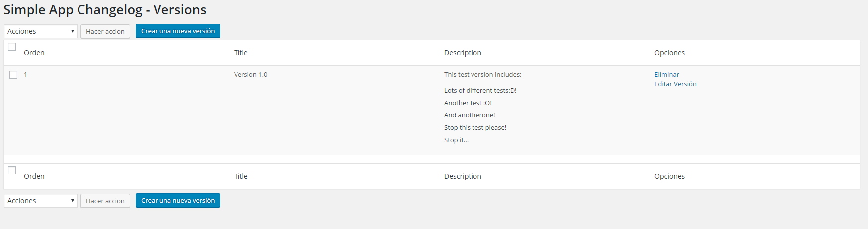The image size is (868, 229).
Task: Click the bottom Hacer accion button
Action: click(x=105, y=201)
